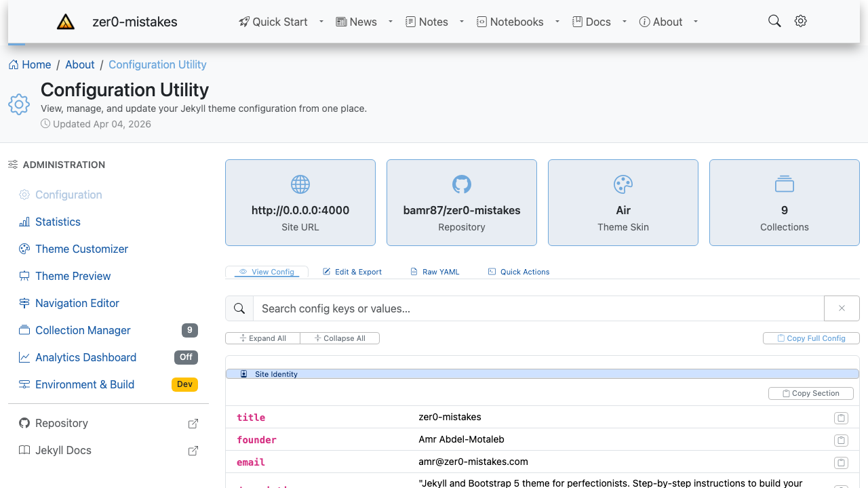Screen dimensions: 868x488
Task: Clear the config search with X button
Action: (x=842, y=308)
